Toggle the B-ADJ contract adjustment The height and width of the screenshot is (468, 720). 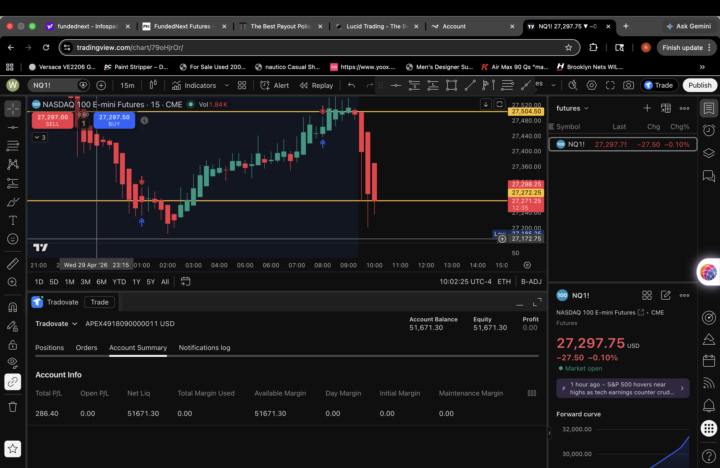pyautogui.click(x=531, y=282)
